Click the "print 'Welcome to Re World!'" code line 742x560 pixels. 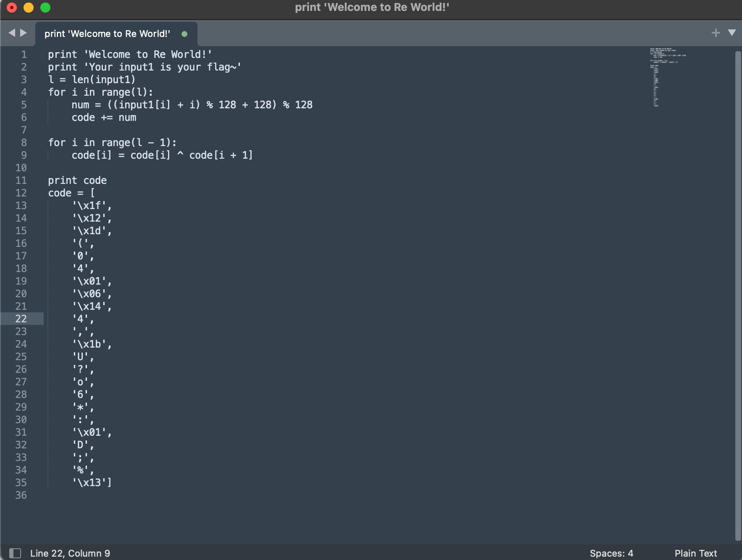tap(130, 55)
